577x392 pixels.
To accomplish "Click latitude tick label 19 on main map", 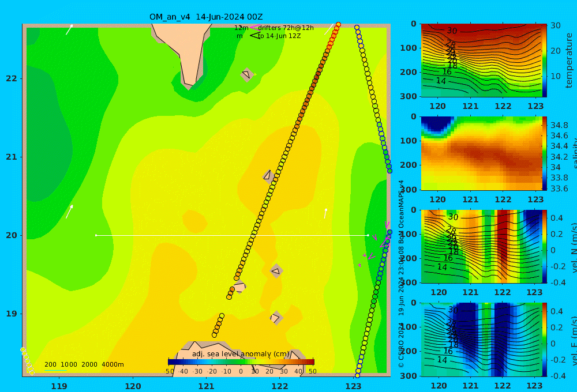I will pyautogui.click(x=11, y=314).
